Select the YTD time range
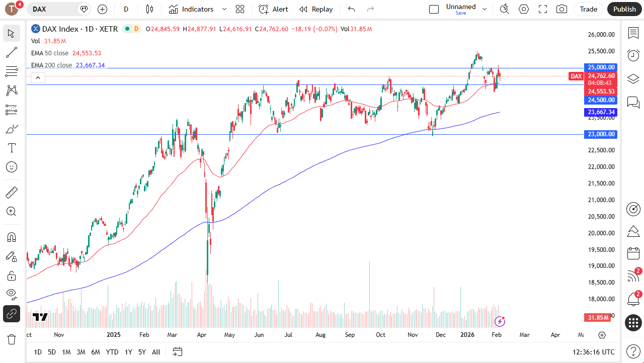The width and height of the screenshot is (644, 363). tap(112, 352)
